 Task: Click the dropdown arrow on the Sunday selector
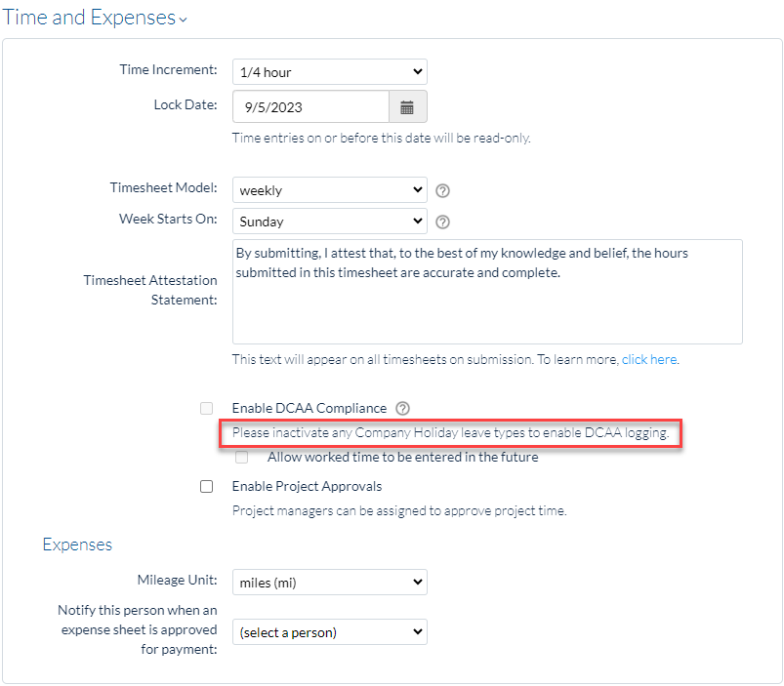417,221
